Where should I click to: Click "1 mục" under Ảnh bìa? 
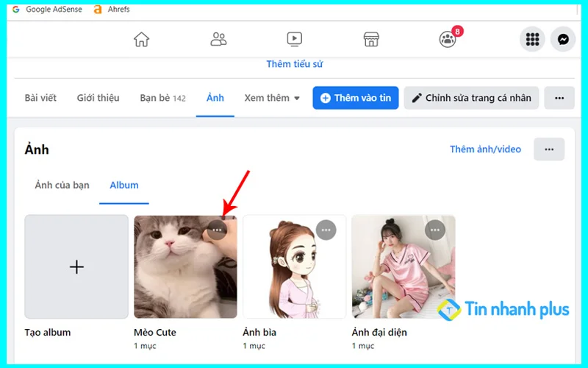(254, 346)
